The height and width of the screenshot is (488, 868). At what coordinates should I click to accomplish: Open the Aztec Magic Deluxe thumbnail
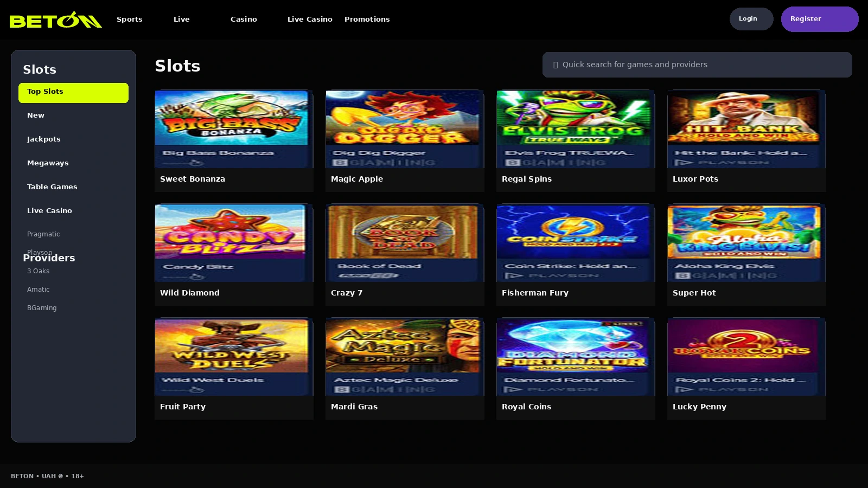(x=405, y=357)
